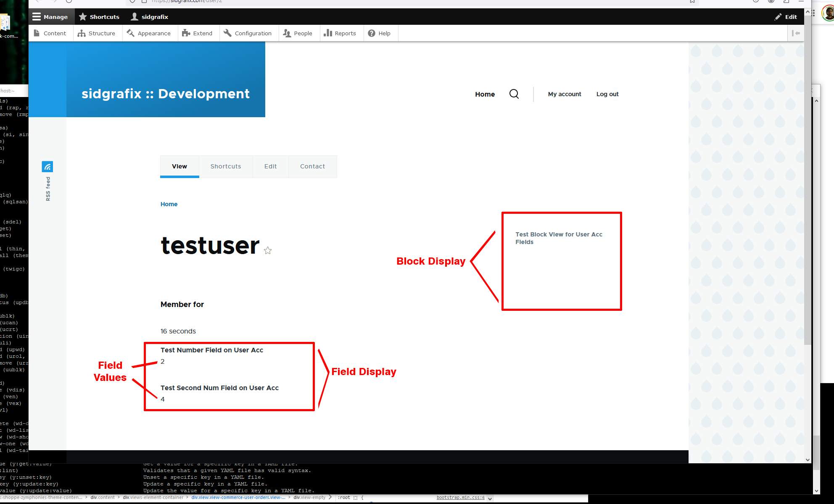The image size is (834, 504).
Task: Switch to the Contact tab
Action: (x=312, y=166)
